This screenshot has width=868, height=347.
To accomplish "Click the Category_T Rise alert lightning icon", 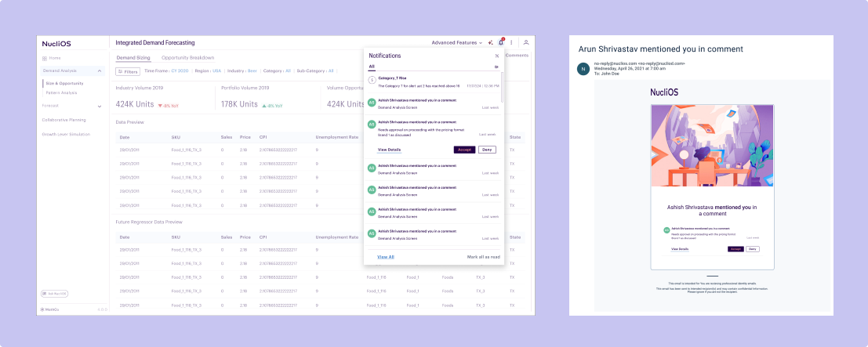I will click(372, 80).
